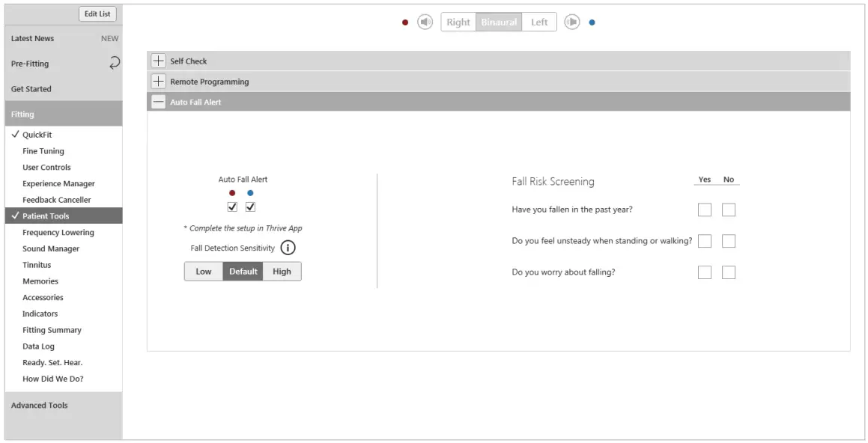Expand the Self Check section
This screenshot has height=443, width=868.
(x=158, y=61)
